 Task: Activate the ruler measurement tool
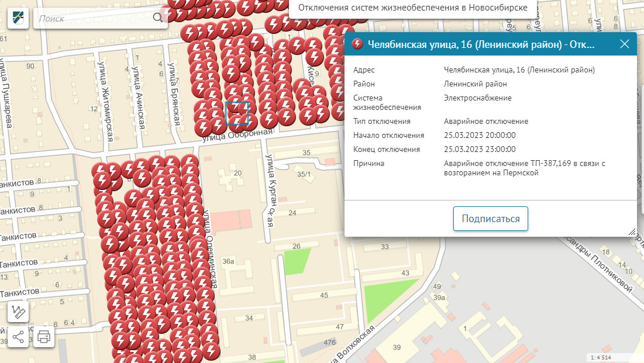(18, 312)
